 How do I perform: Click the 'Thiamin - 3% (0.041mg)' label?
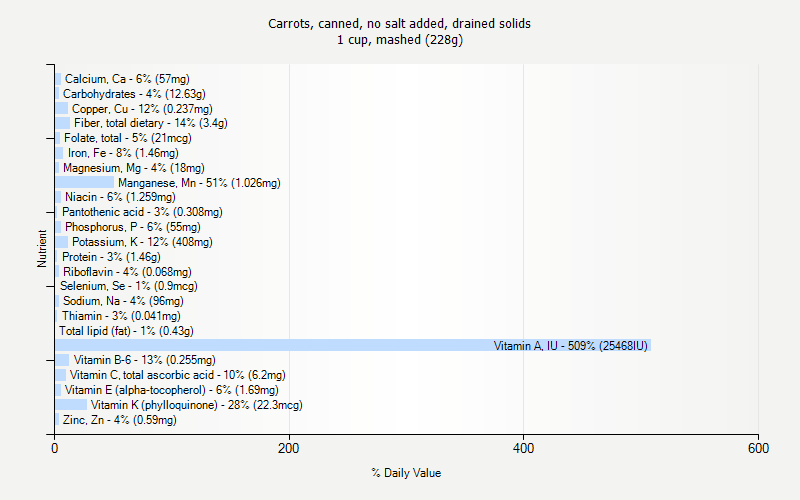[121, 316]
